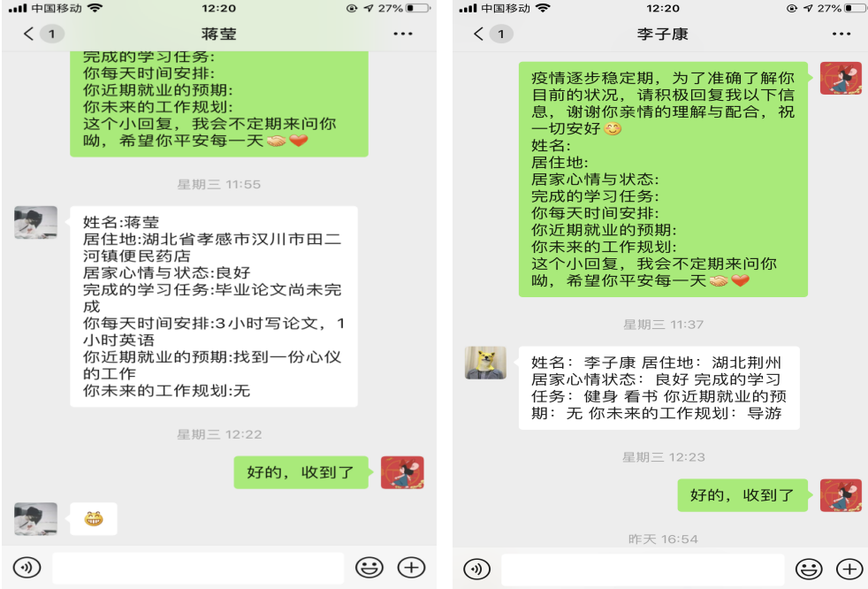Focus message input field in 李子康 chat
The width and height of the screenshot is (868, 589).
pos(643,569)
